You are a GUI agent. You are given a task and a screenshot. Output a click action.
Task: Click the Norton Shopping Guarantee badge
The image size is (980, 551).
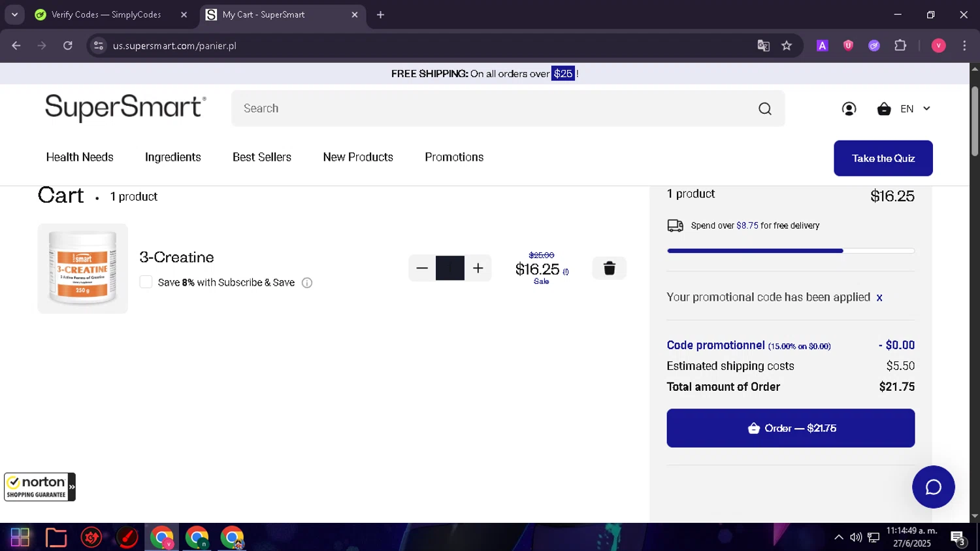pyautogui.click(x=40, y=487)
